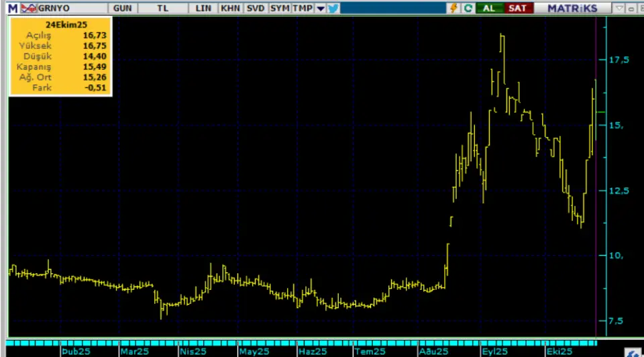Toggle the TMP template option

302,8
